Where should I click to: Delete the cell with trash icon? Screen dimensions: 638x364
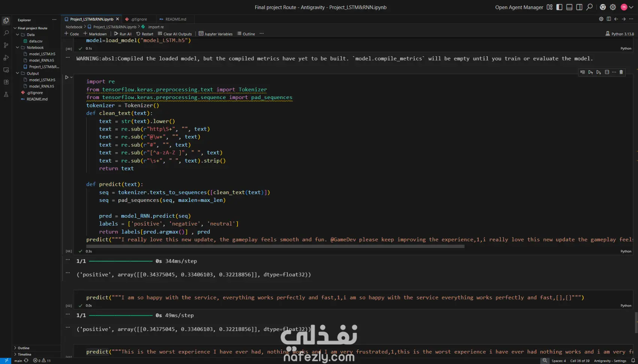pyautogui.click(x=621, y=72)
